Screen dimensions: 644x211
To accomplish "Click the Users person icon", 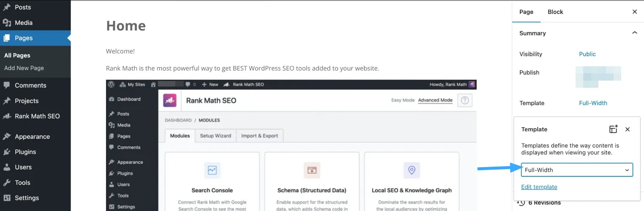I will click(x=7, y=167).
